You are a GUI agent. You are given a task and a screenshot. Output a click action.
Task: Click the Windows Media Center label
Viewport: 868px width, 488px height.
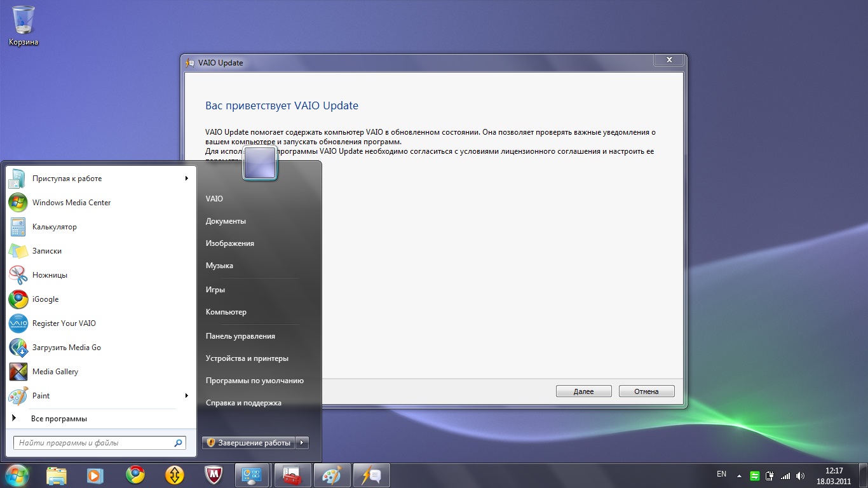coord(71,203)
